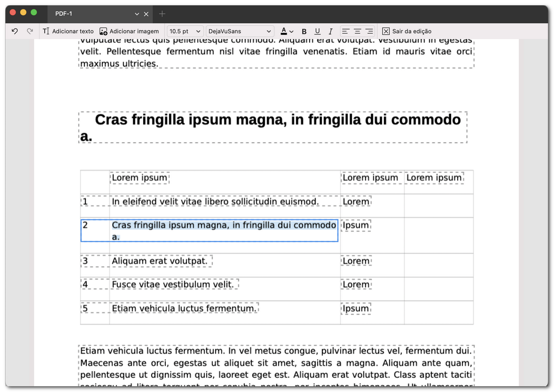Screen dimensions: 554x392
Task: Toggle italic formatting
Action: click(330, 31)
